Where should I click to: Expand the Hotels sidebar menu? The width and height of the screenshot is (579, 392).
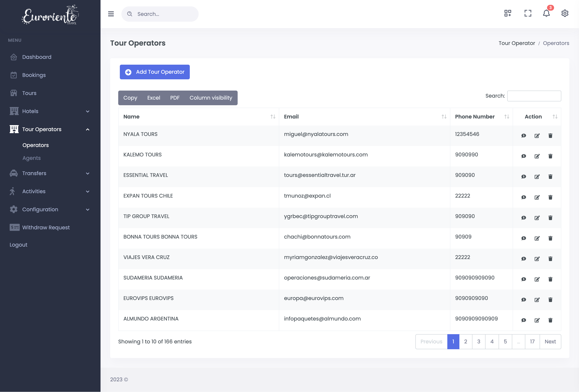click(50, 111)
